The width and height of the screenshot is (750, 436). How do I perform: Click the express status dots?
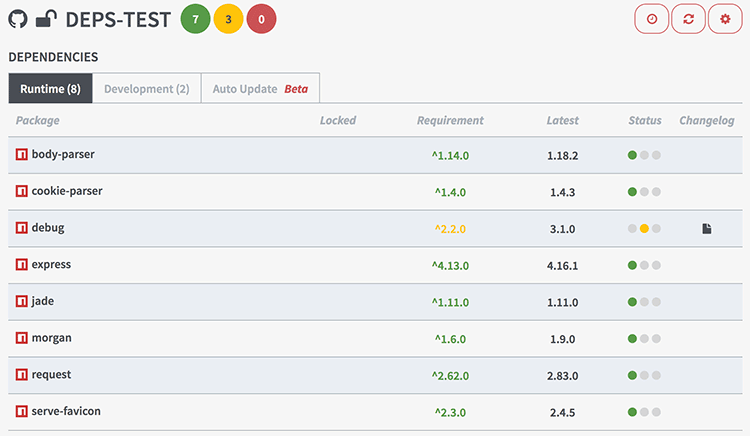(x=644, y=265)
